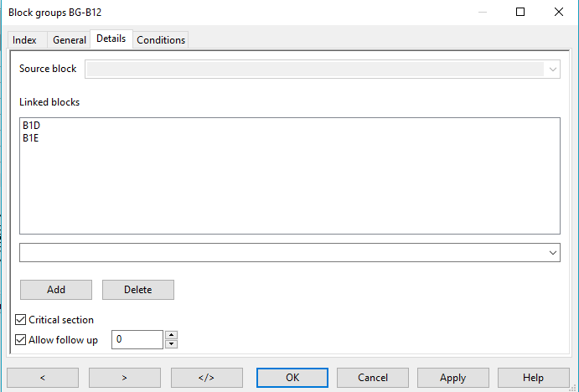
Task: Click the Delete button
Action: tap(137, 290)
